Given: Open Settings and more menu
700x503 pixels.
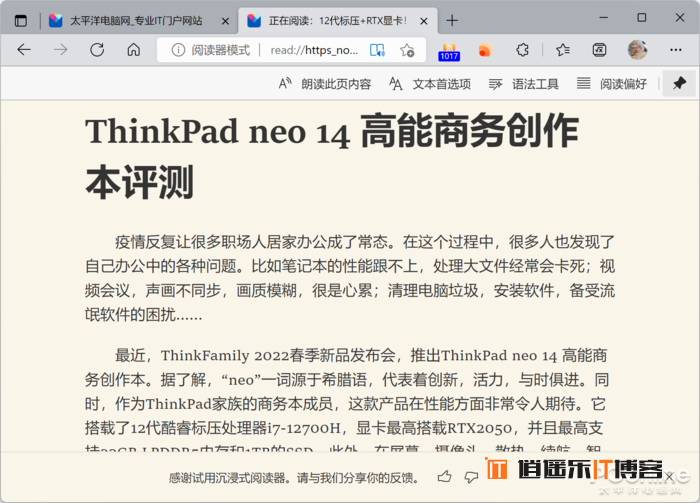Looking at the screenshot, I should 675,50.
